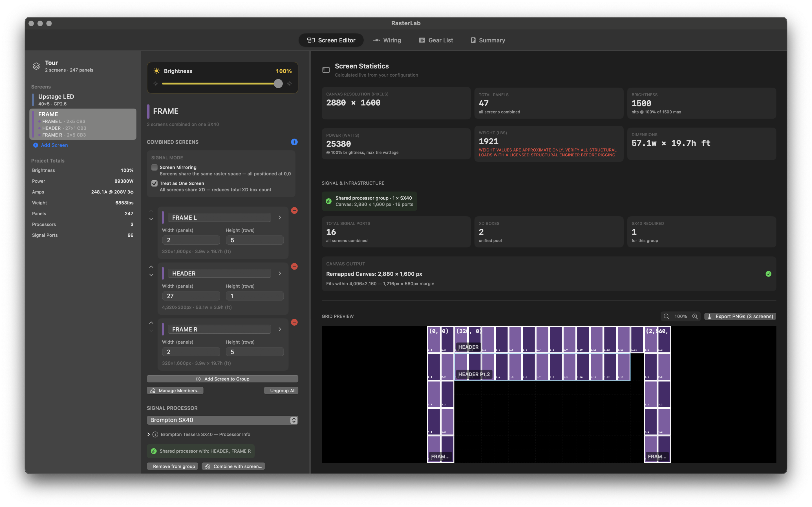Click the zoom out magnifier in Grid Preview
The image size is (812, 507).
[667, 316]
